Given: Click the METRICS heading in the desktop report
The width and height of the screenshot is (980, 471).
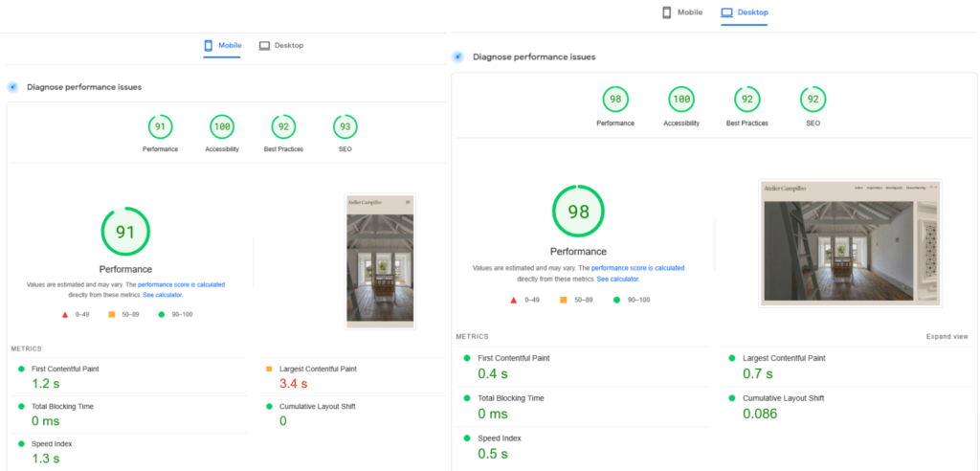Looking at the screenshot, I should pos(473,337).
